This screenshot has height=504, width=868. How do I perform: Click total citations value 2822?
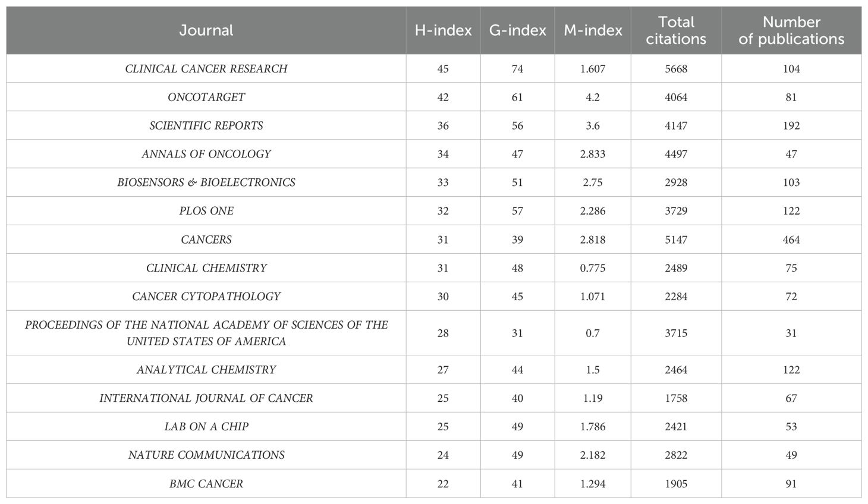(676, 456)
